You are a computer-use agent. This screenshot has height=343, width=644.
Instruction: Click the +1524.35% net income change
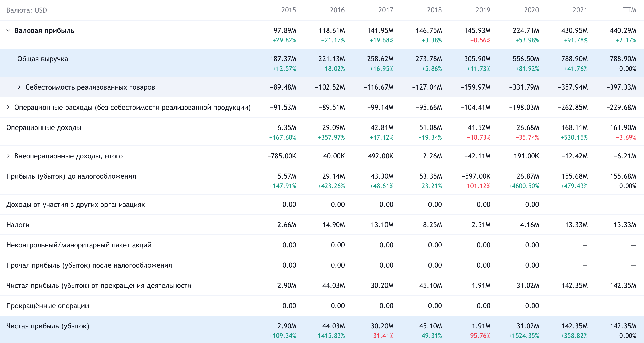coord(524,336)
